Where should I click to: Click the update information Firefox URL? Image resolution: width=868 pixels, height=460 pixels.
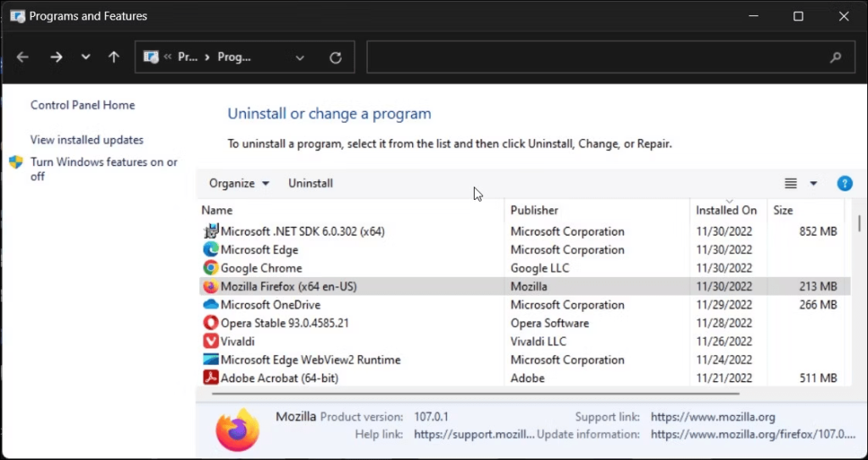(753, 435)
